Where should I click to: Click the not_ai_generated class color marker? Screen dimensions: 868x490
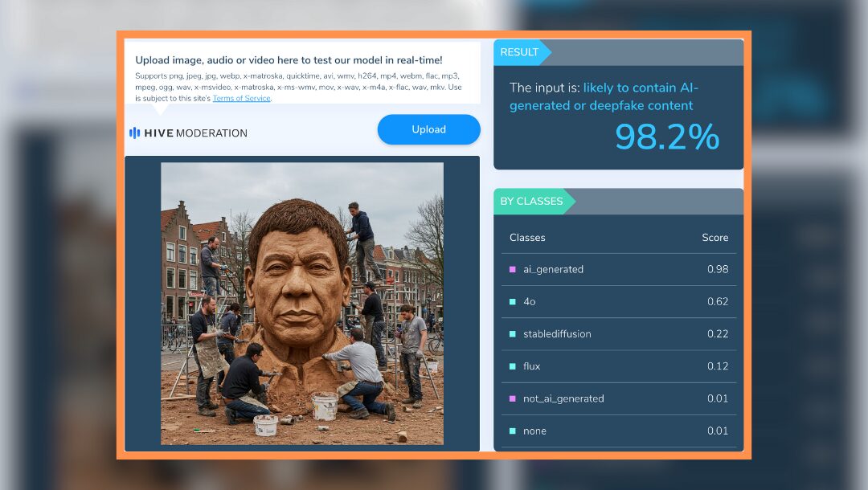[x=512, y=398]
